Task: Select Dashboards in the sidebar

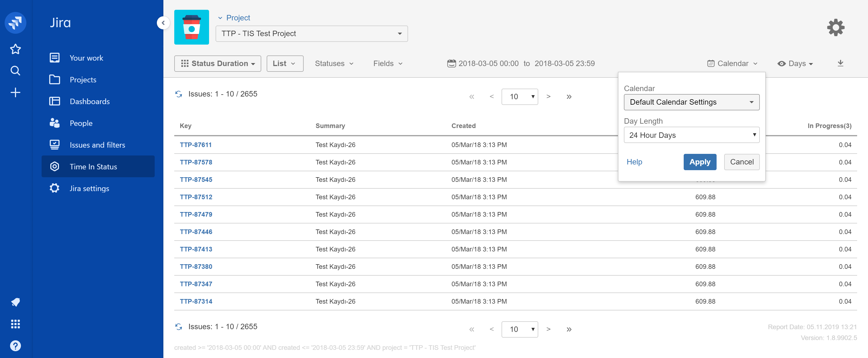Action: [x=90, y=101]
